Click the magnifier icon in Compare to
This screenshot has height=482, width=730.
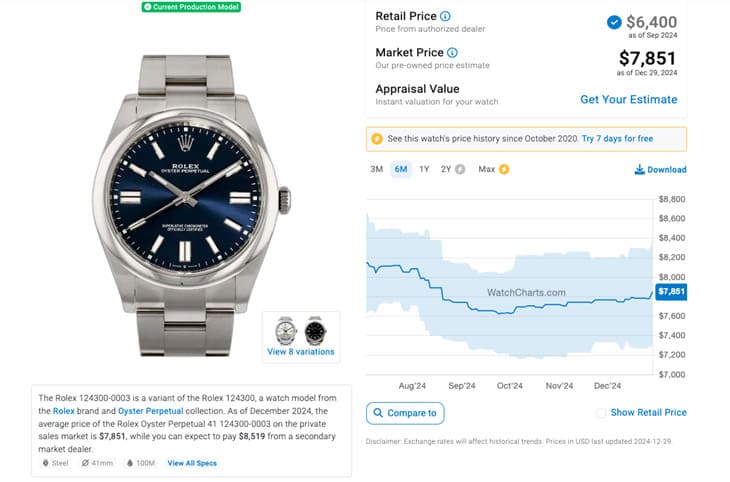click(377, 413)
